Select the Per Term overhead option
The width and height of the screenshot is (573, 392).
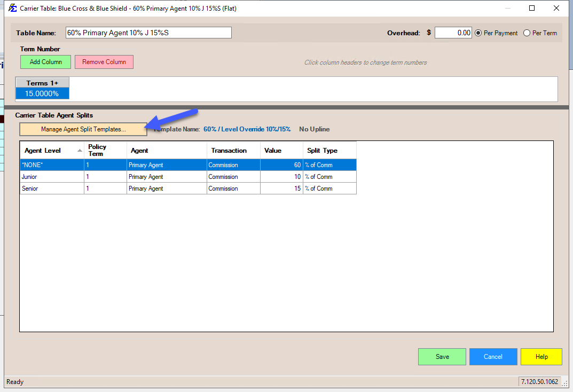click(x=527, y=33)
